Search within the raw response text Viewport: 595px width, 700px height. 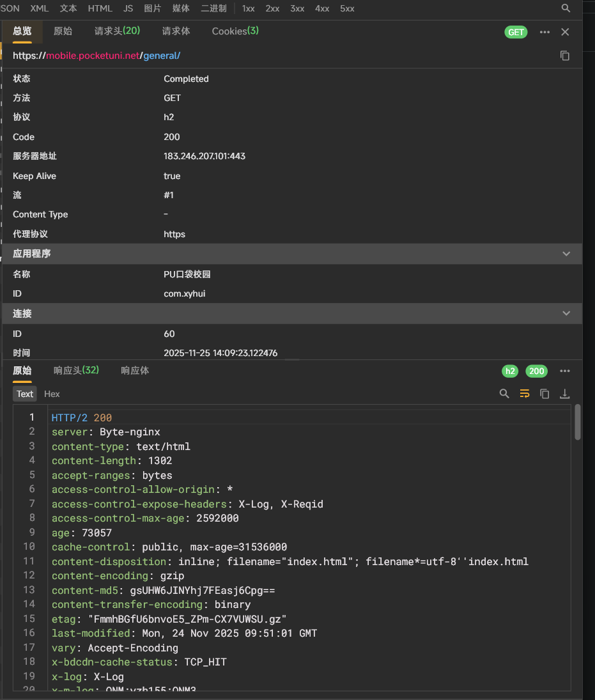tap(504, 394)
